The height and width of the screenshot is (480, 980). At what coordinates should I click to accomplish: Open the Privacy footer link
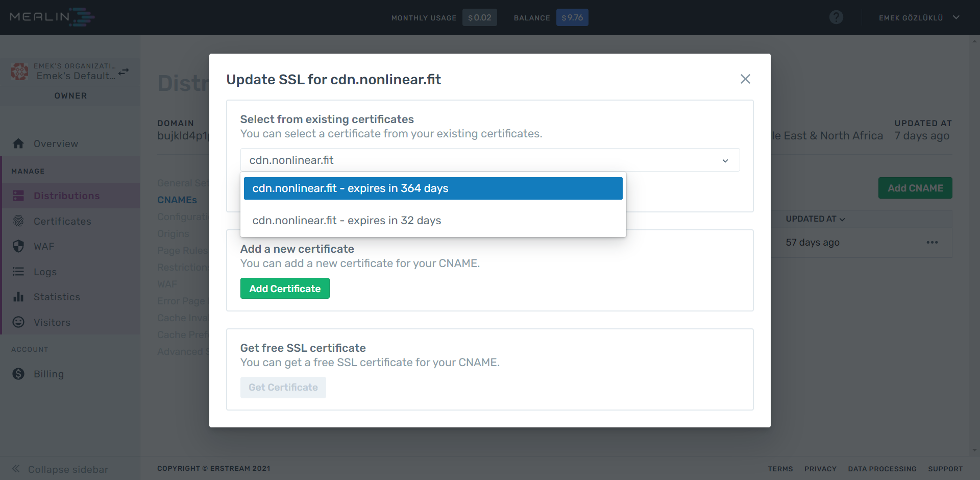820,469
